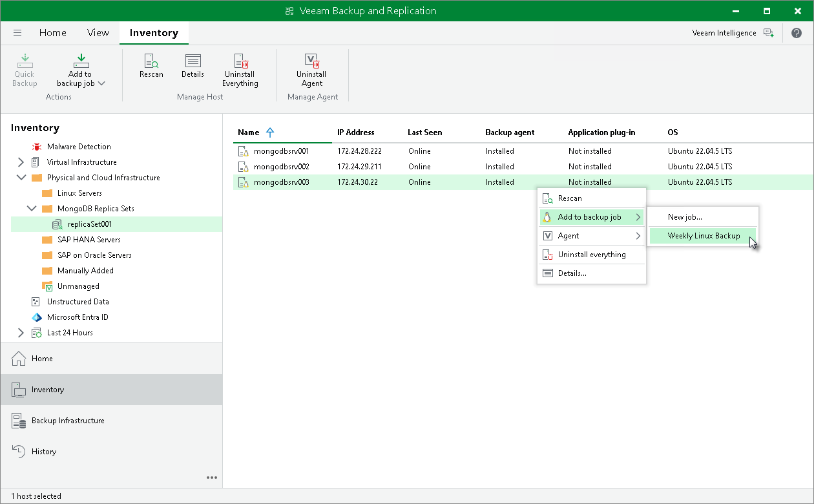Switch to the Home ribbon tab

(52, 33)
